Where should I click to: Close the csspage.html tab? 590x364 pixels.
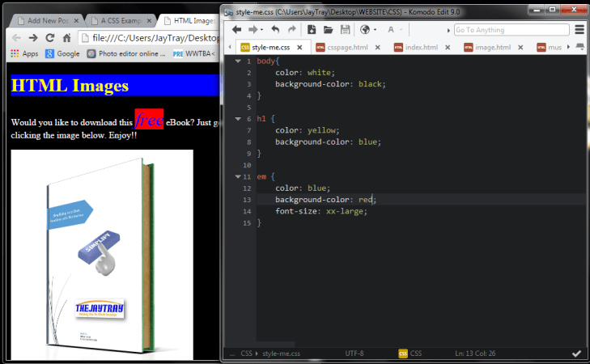point(377,48)
